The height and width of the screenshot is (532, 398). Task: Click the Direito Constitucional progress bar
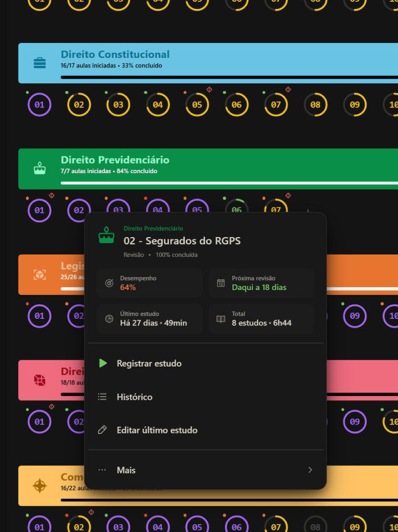[230, 78]
